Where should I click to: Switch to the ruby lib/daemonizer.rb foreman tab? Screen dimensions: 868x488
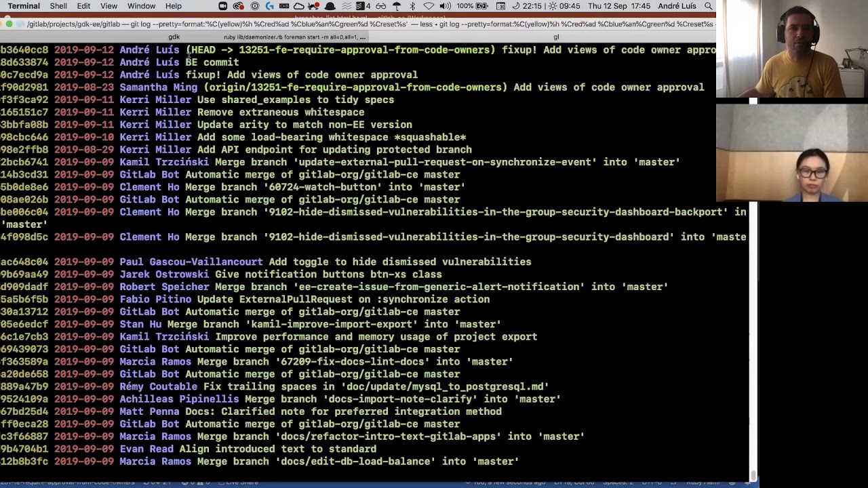click(295, 37)
